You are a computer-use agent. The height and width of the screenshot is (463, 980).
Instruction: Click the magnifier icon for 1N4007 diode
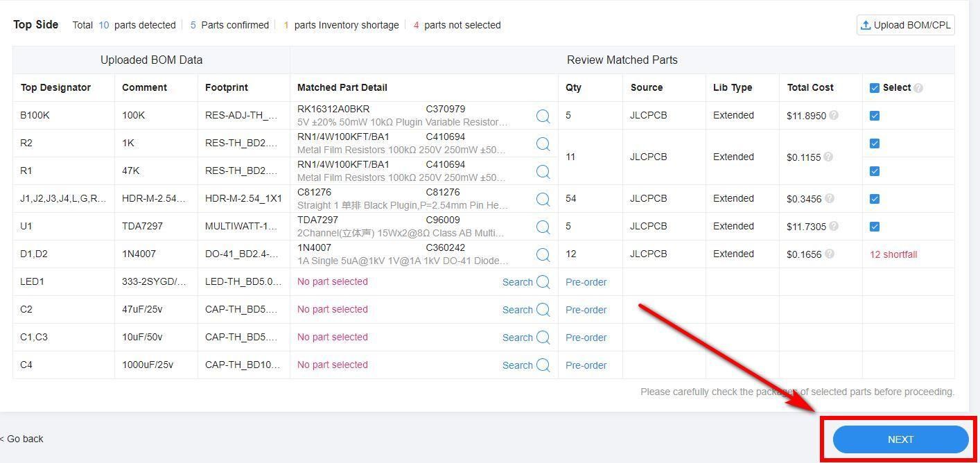click(543, 254)
